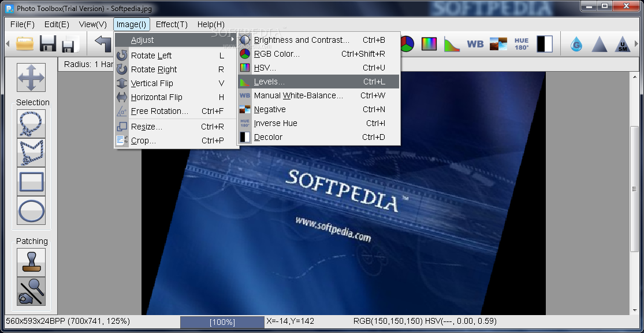Image resolution: width=644 pixels, height=333 pixels.
Task: Click the image size status text 560x593x24BPP
Action: [x=68, y=321]
